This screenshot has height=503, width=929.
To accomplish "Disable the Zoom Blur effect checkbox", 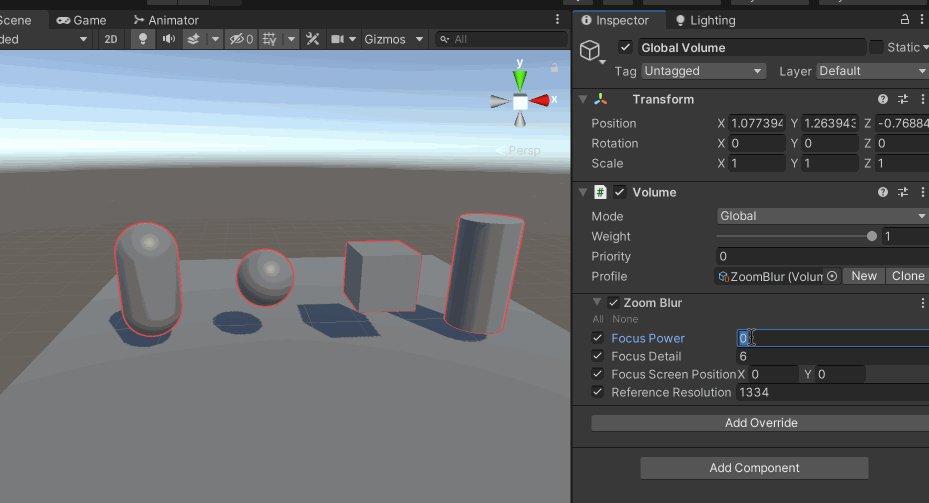I will (x=613, y=302).
